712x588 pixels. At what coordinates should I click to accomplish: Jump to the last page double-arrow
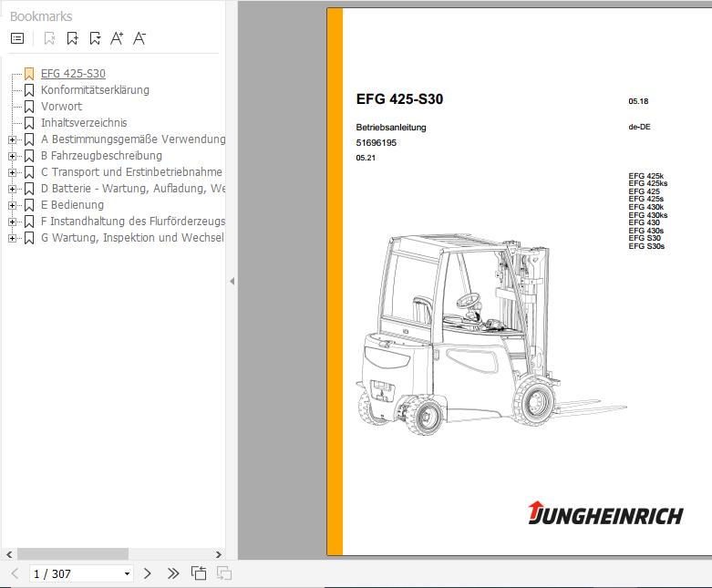[x=173, y=573]
